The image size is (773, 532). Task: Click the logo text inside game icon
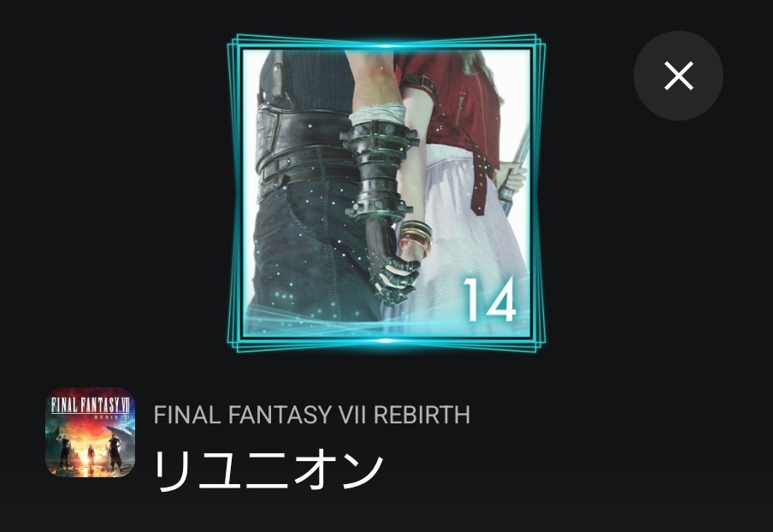91,407
